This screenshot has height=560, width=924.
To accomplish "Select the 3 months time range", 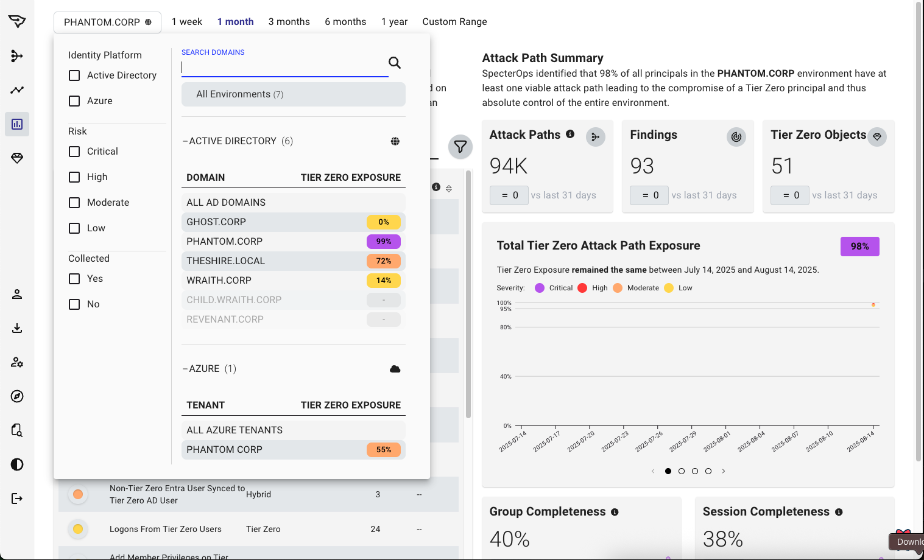I will 289,22.
